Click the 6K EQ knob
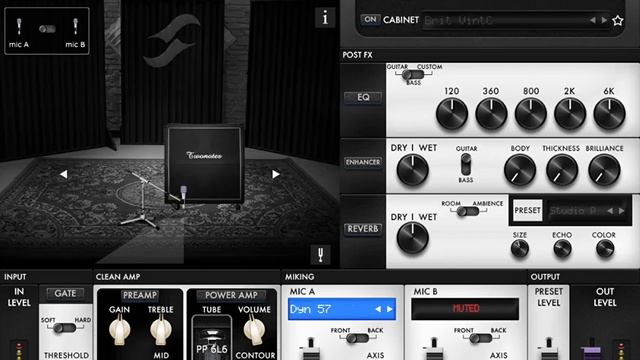This screenshot has width=640, height=360. point(609,113)
